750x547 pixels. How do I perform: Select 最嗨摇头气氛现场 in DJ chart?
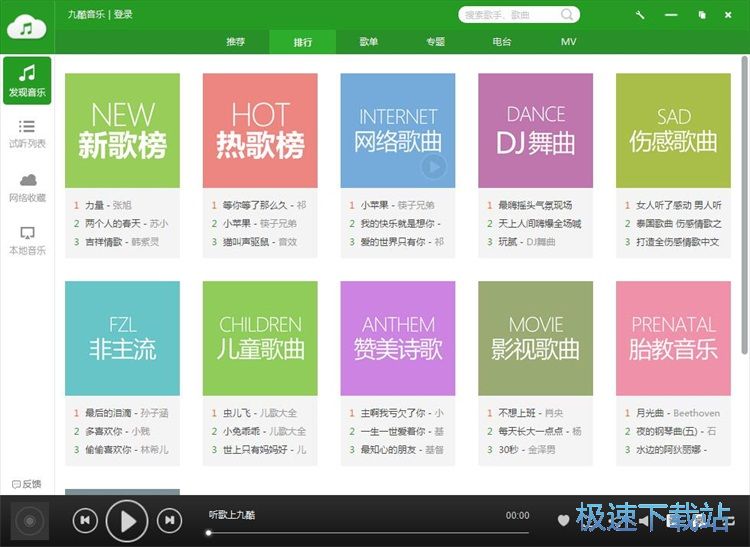535,206
